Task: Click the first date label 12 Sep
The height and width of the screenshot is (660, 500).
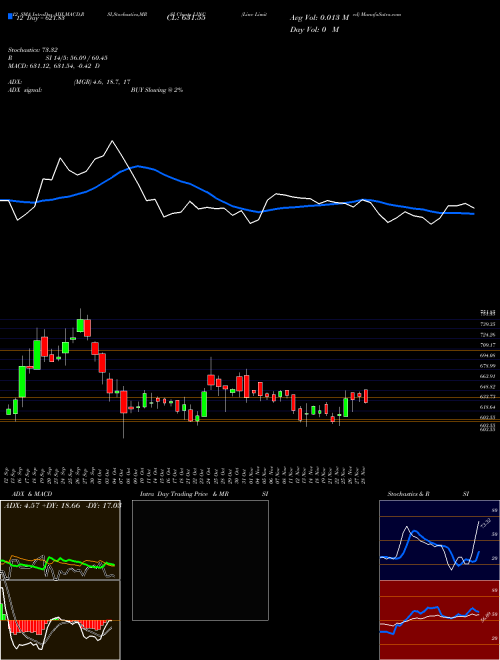Action: 8,476
